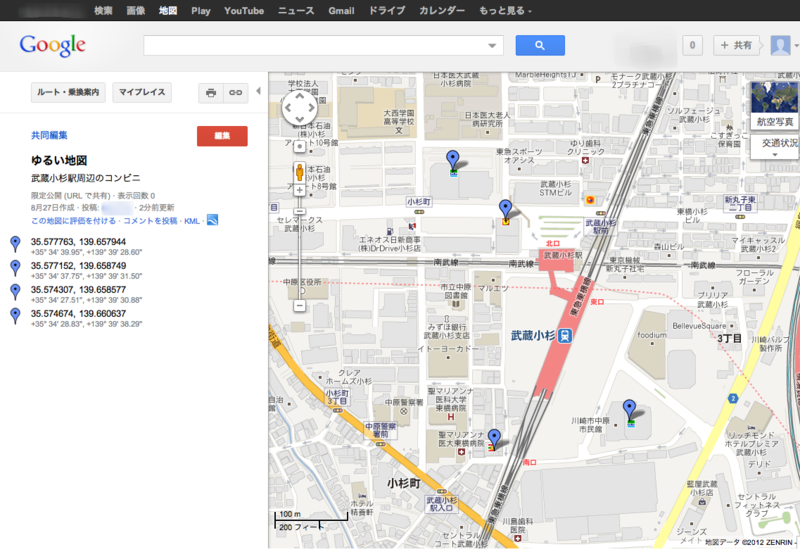
Task: Click the マイプレイス button
Action: pyautogui.click(x=142, y=92)
